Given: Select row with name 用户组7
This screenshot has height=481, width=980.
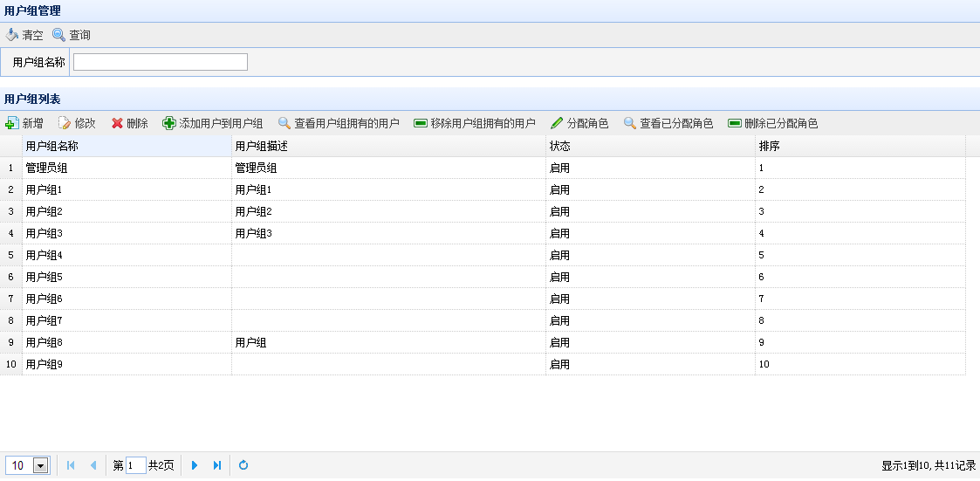Looking at the screenshot, I should pos(483,321).
